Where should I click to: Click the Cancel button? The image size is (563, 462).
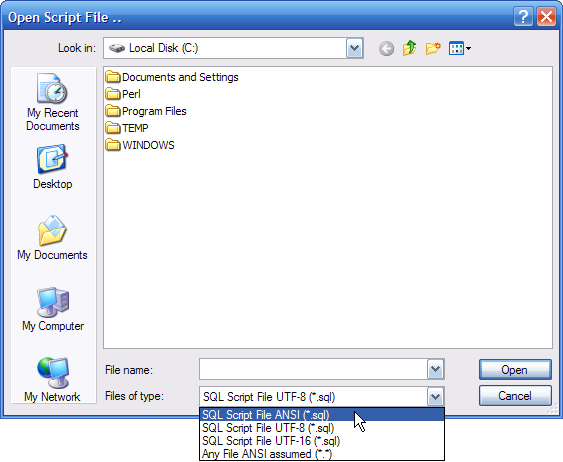515,396
